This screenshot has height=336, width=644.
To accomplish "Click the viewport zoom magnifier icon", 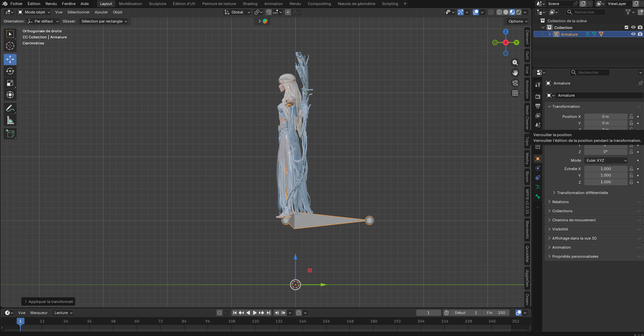I will [x=515, y=63].
